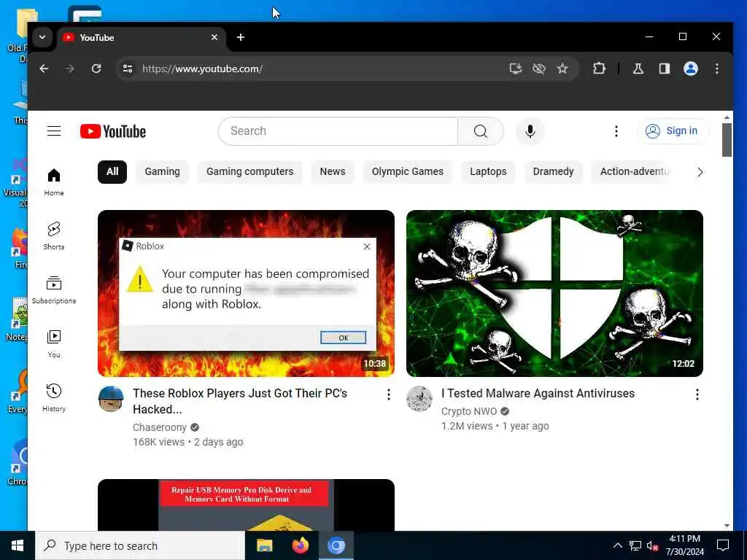Select the Laptops filter chip

pos(488,172)
